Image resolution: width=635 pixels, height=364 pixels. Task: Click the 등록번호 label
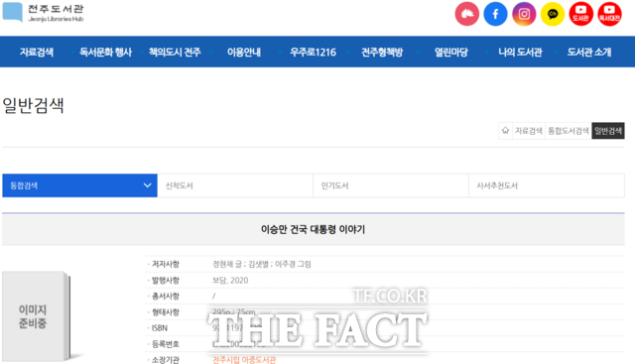click(166, 344)
